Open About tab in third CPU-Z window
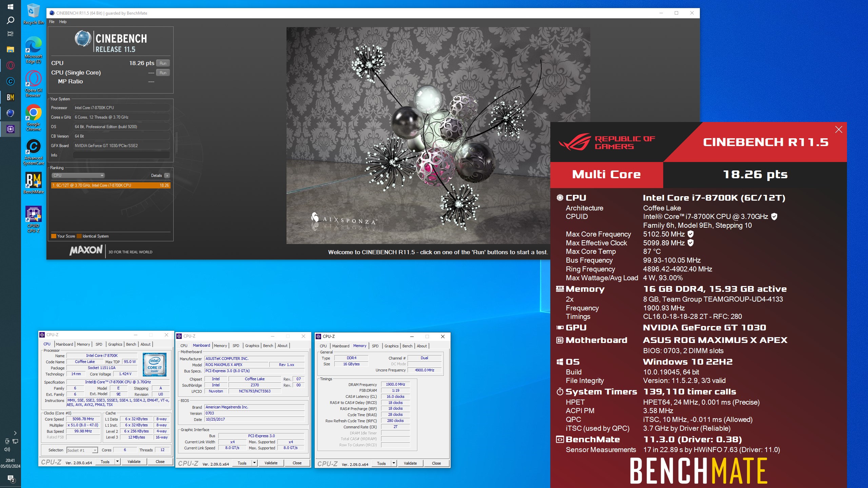 pyautogui.click(x=422, y=346)
